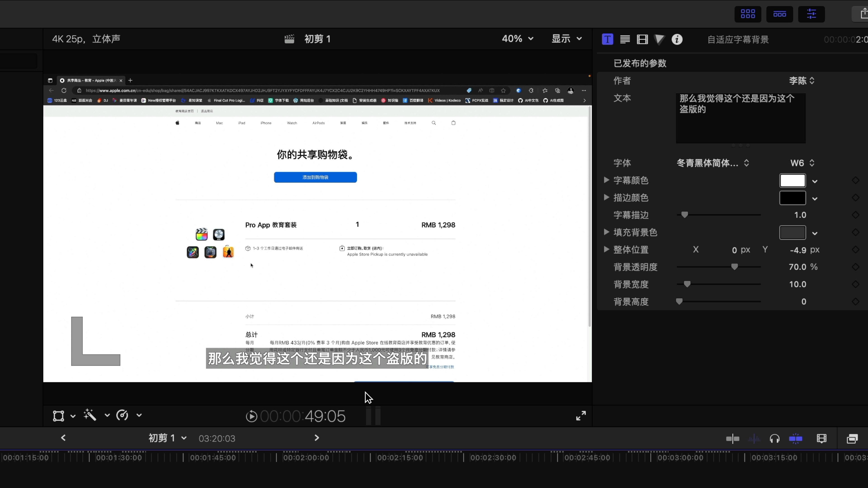Click the clapperboard project icon beside 初剪 1
This screenshot has height=488, width=868.
click(x=289, y=39)
